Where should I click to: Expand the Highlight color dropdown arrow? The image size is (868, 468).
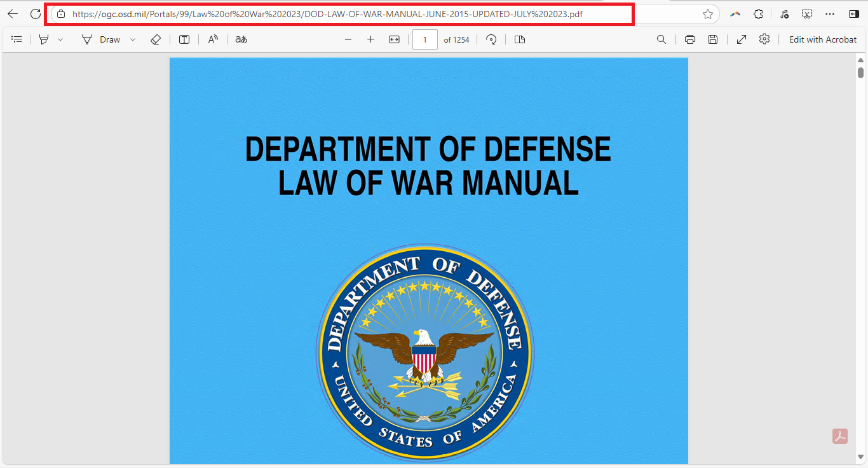click(60, 39)
